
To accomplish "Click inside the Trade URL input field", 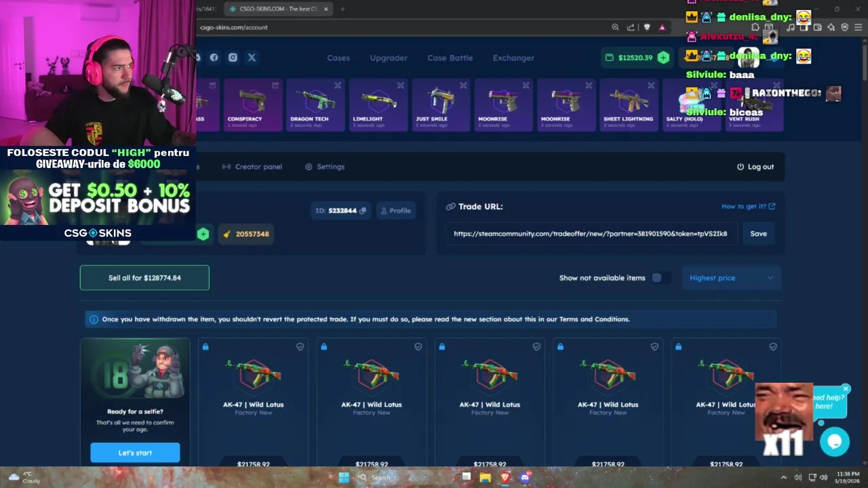I will coord(591,234).
